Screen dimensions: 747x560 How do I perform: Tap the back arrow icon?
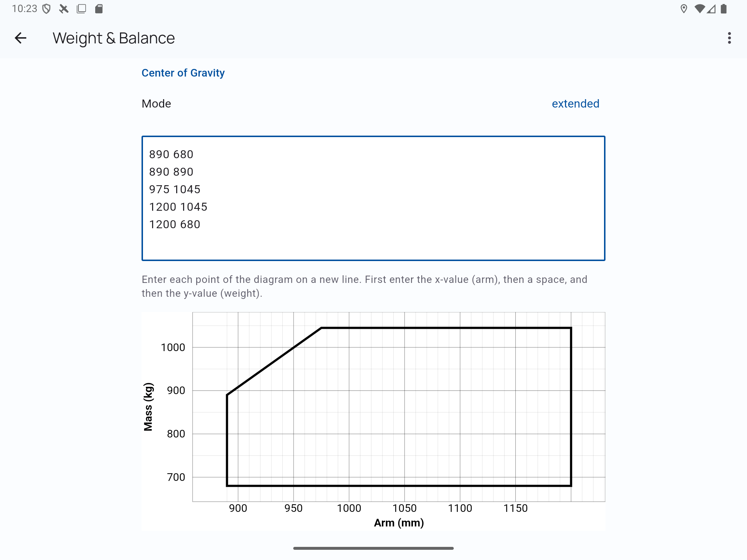tap(20, 38)
